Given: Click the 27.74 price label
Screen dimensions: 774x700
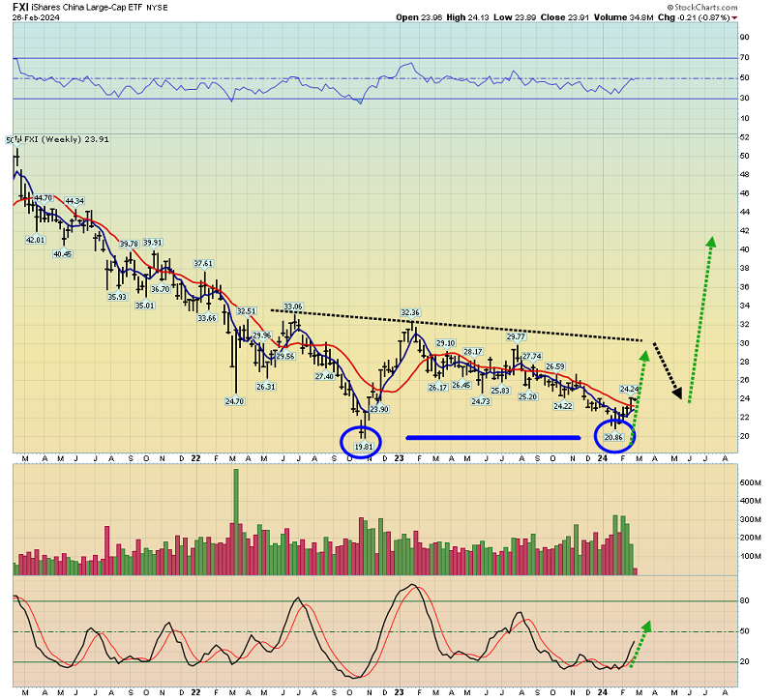Looking at the screenshot, I should tap(531, 356).
